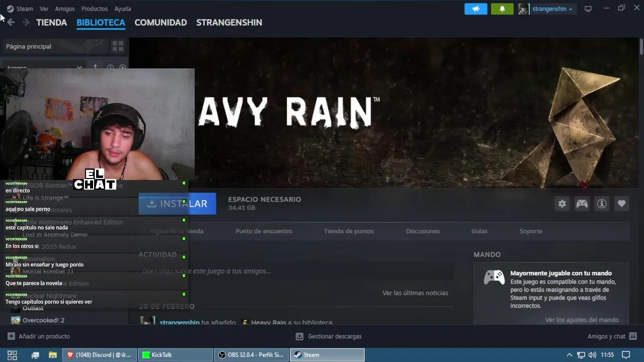Open the Amigos menu

coord(65,9)
